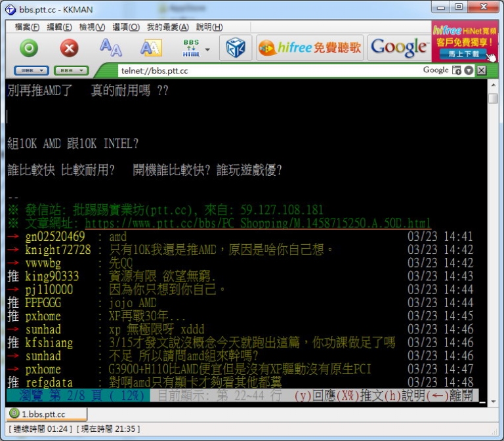Click the 發信站 origin line with IP address
Image resolution: width=504 pixels, height=441 pixels.
click(165, 210)
